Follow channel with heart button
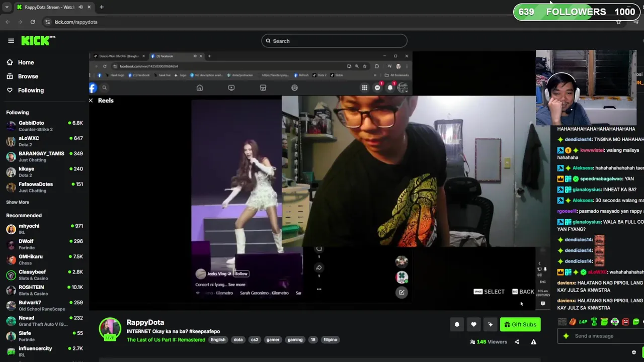 473,325
